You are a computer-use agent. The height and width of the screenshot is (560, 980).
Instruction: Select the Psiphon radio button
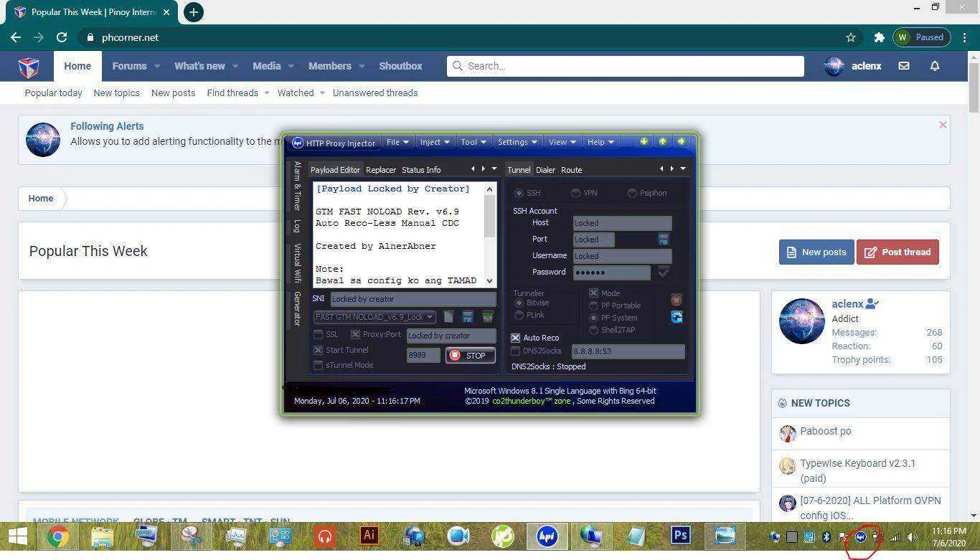632,193
